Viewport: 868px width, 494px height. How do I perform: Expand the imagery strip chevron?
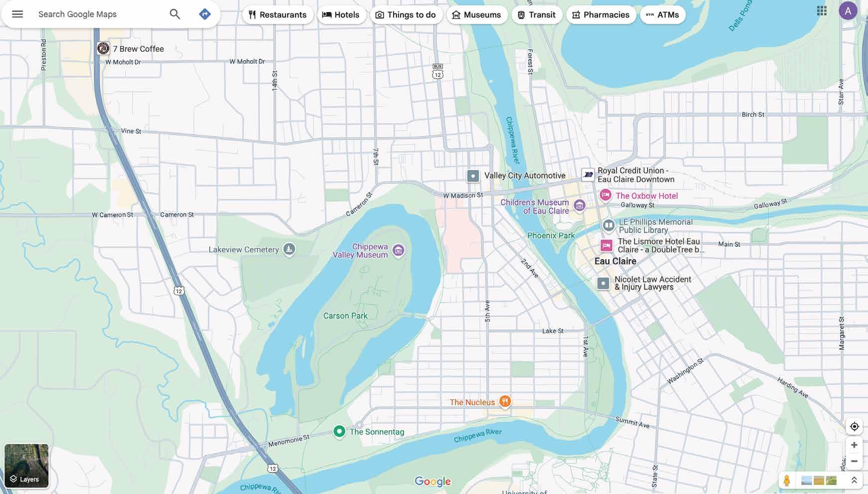[854, 481]
